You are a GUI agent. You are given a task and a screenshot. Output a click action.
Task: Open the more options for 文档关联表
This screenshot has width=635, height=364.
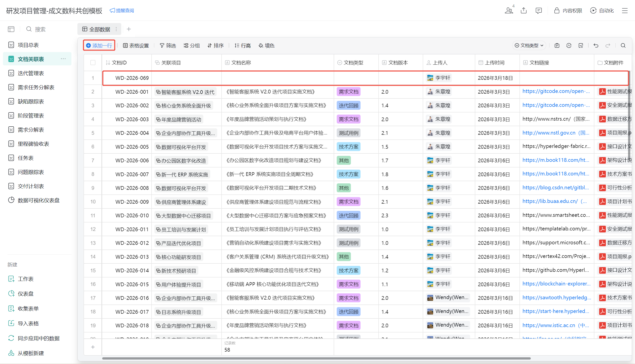pyautogui.click(x=63, y=59)
